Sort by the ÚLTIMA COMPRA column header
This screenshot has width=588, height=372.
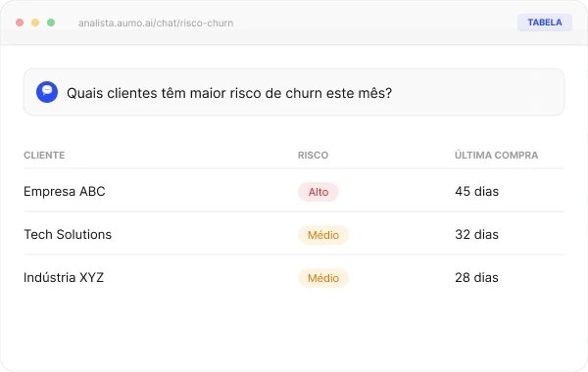[497, 155]
